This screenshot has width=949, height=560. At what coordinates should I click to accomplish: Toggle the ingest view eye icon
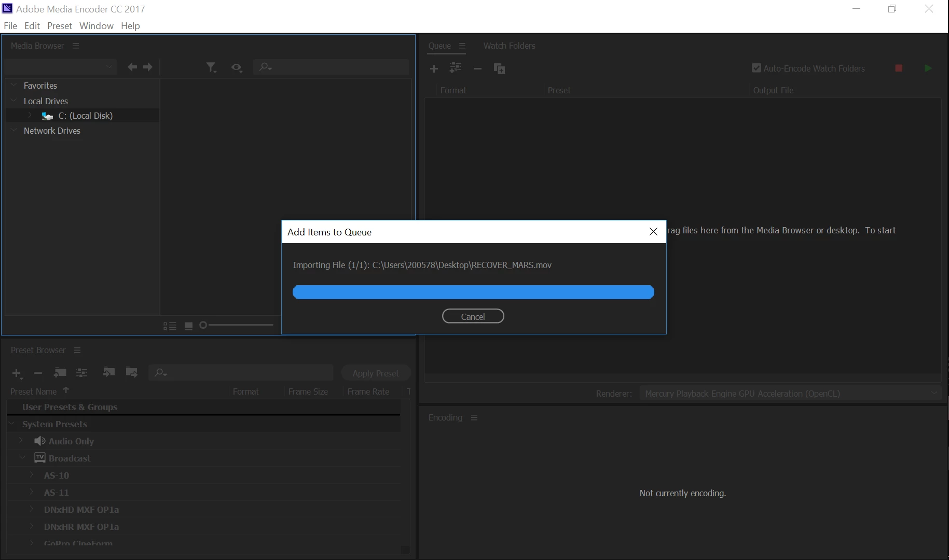(237, 67)
